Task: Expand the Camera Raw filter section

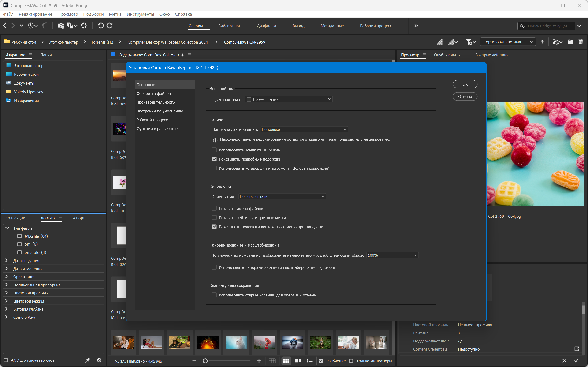Action: (x=7, y=317)
